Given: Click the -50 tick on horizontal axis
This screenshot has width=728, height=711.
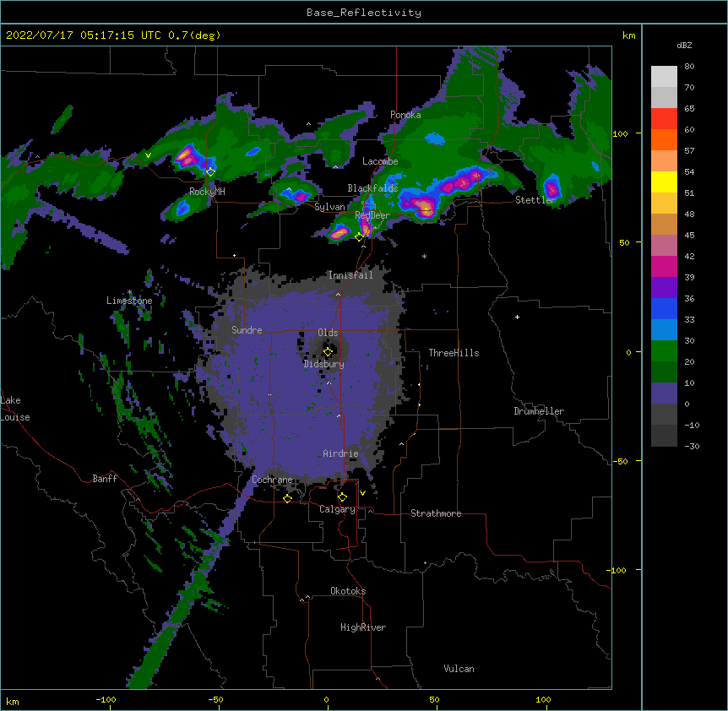Looking at the screenshot, I should pos(215,699).
